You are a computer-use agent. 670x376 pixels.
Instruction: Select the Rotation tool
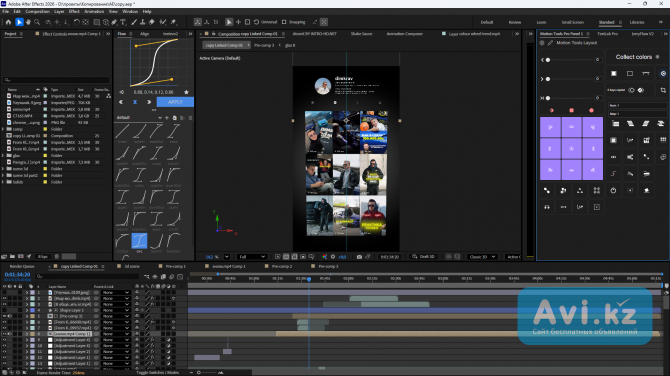click(x=76, y=22)
